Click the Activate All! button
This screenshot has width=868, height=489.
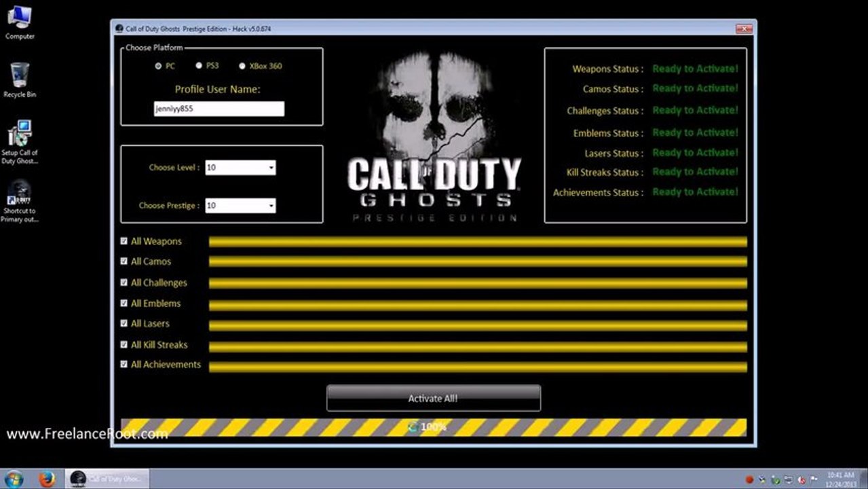pos(433,399)
